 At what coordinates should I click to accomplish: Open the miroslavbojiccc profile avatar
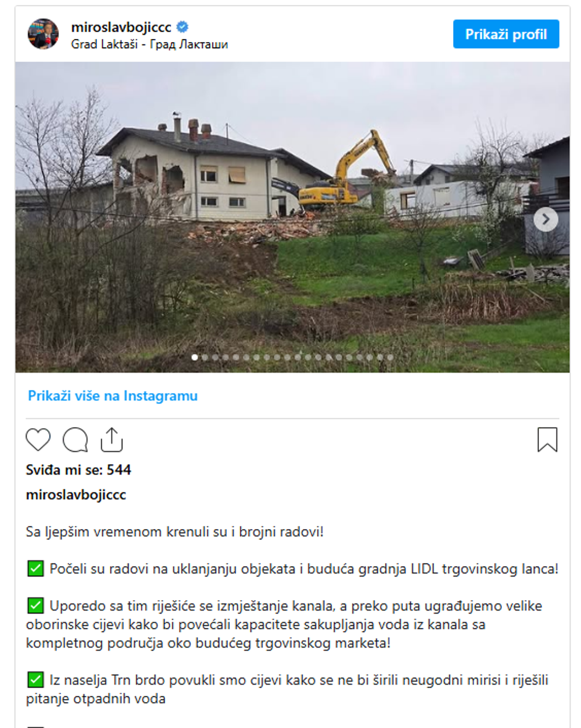click(x=43, y=34)
